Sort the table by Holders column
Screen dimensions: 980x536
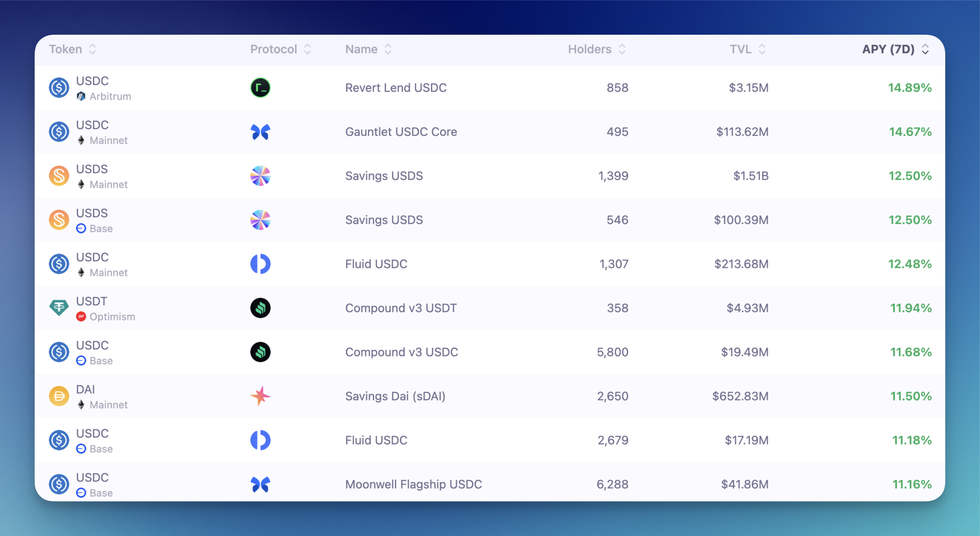pyautogui.click(x=597, y=49)
